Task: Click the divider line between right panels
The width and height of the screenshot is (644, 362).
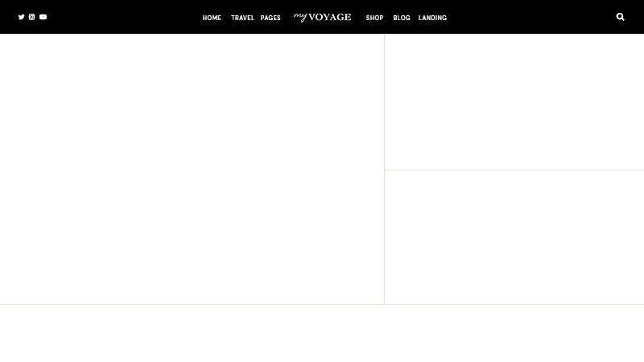Action: 514,170
